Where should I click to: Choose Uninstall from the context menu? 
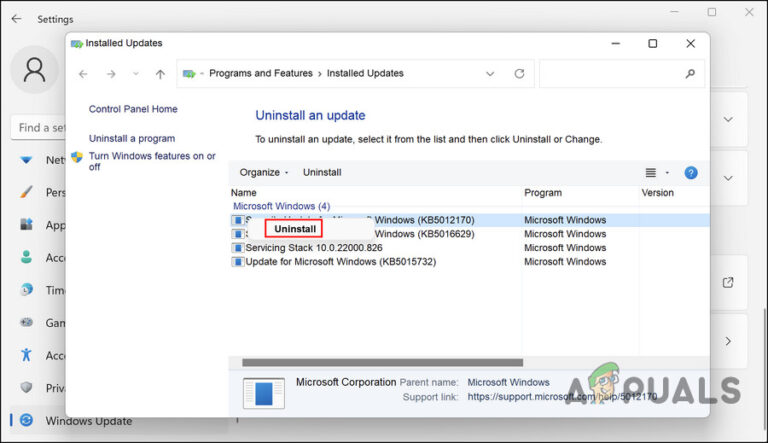coord(294,229)
